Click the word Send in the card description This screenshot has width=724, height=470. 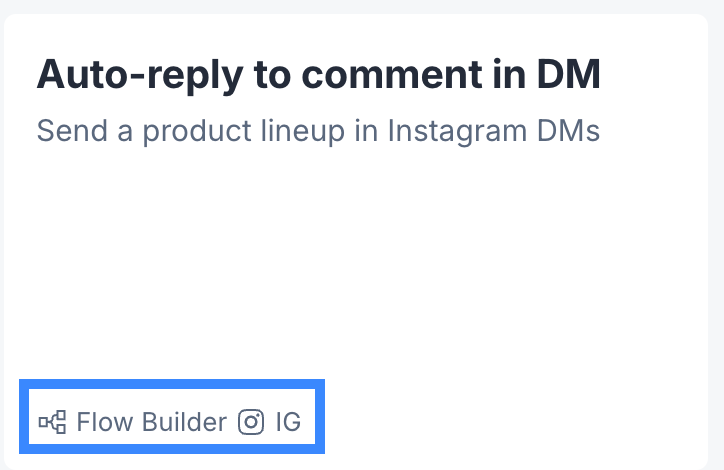tap(72, 131)
